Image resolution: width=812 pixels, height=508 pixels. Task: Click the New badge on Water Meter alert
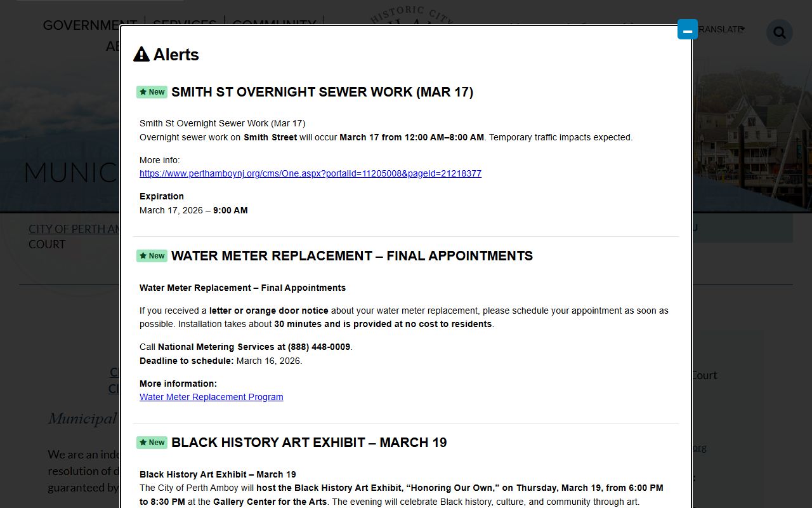tap(152, 256)
